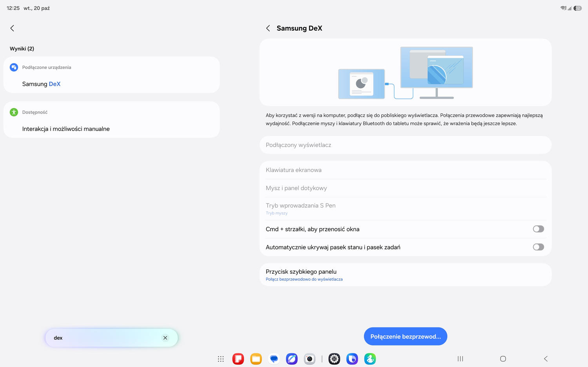Launch the blue Bixby app

click(352, 359)
